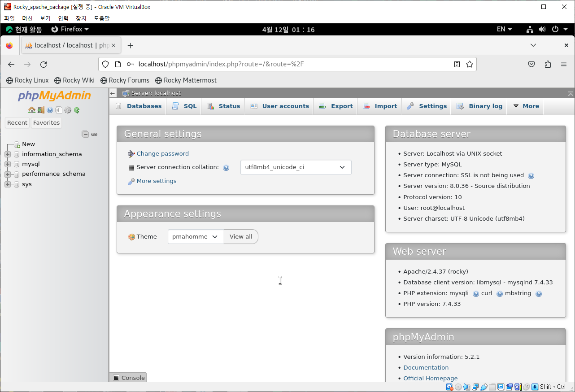Select the New database tree item
The image size is (575, 392).
point(28,144)
